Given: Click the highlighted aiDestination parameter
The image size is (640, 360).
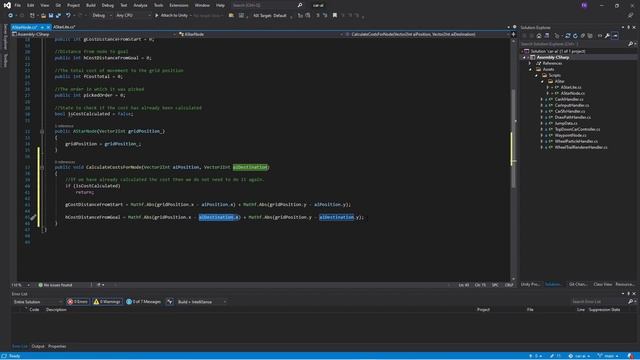Looking at the screenshot, I should [250, 167].
